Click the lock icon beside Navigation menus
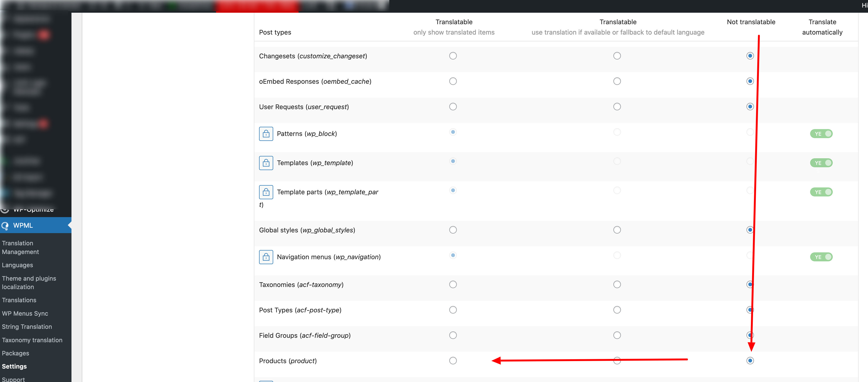The height and width of the screenshot is (382, 868). pyautogui.click(x=266, y=257)
